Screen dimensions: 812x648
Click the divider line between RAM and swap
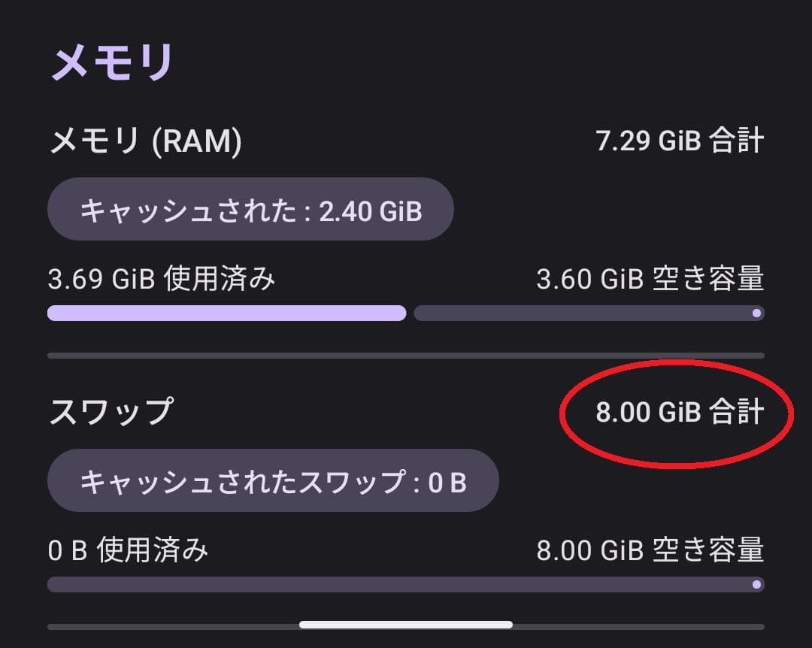coord(406,353)
